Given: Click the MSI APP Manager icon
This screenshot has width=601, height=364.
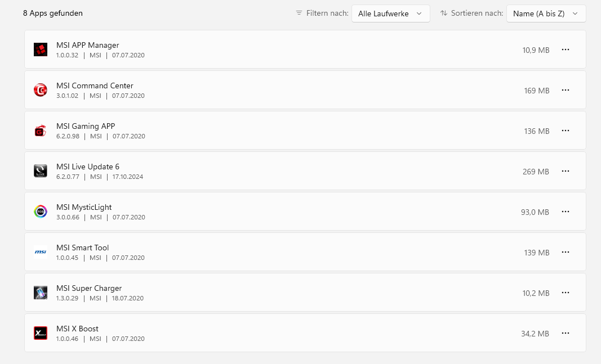Looking at the screenshot, I should coord(40,50).
